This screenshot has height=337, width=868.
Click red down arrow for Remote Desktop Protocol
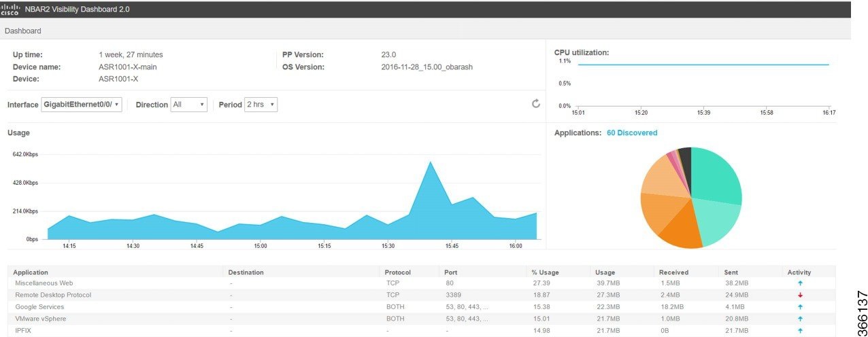point(800,295)
